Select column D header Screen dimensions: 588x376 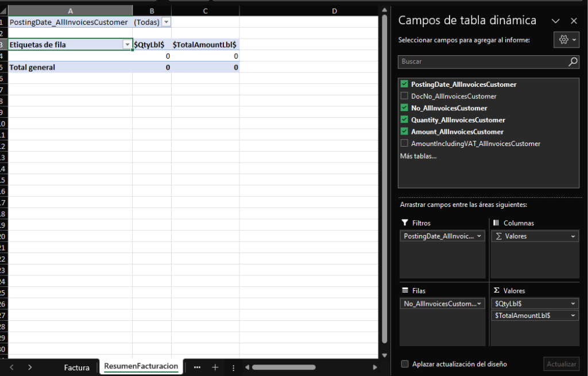(334, 11)
